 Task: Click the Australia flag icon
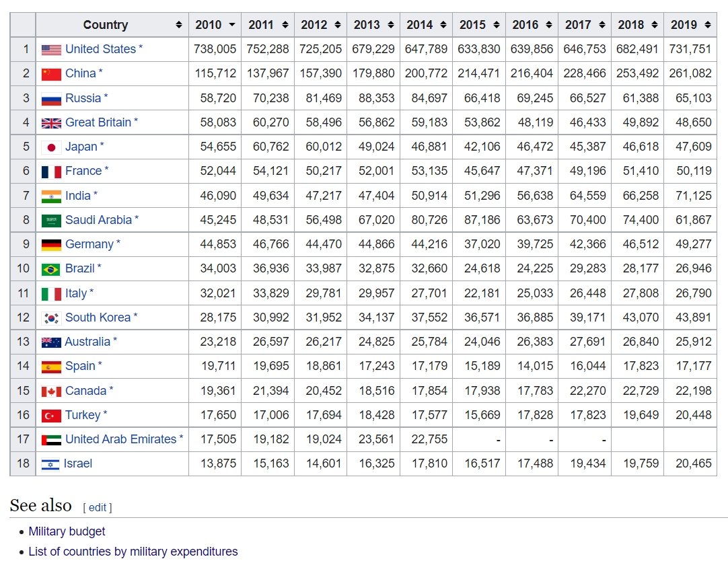point(51,342)
